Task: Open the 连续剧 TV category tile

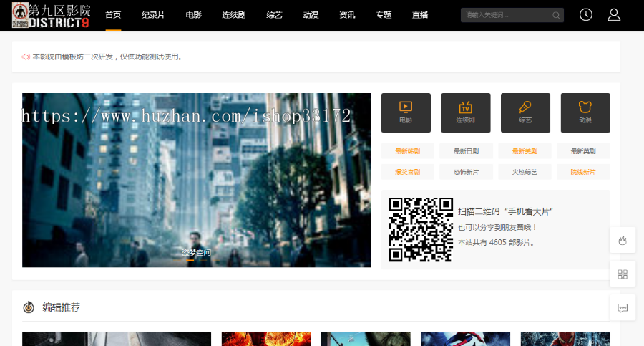Action: pyautogui.click(x=465, y=112)
